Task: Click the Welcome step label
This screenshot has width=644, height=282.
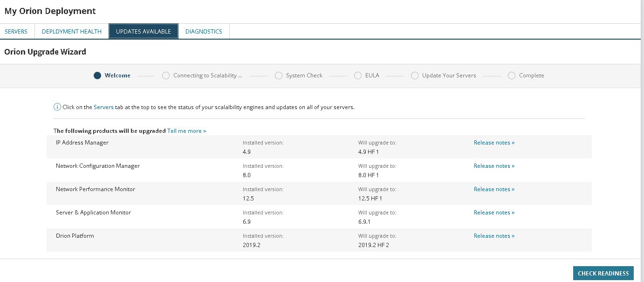Action: 117,76
